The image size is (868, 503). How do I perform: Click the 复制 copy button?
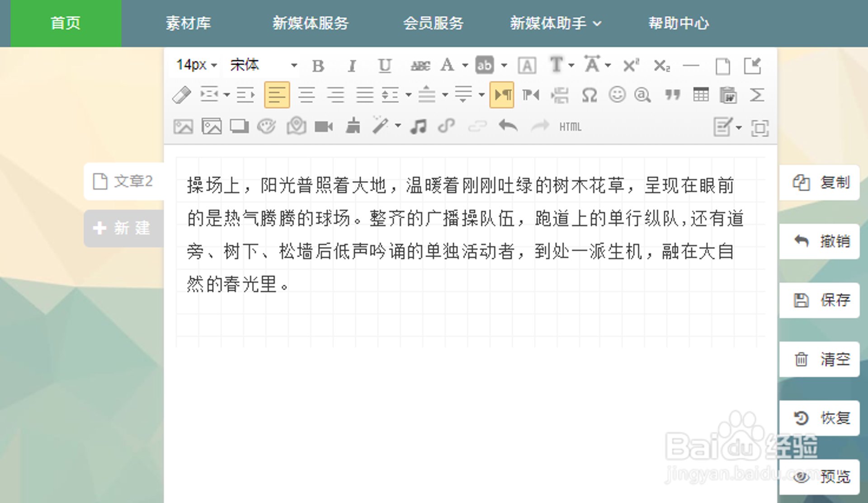click(x=820, y=182)
